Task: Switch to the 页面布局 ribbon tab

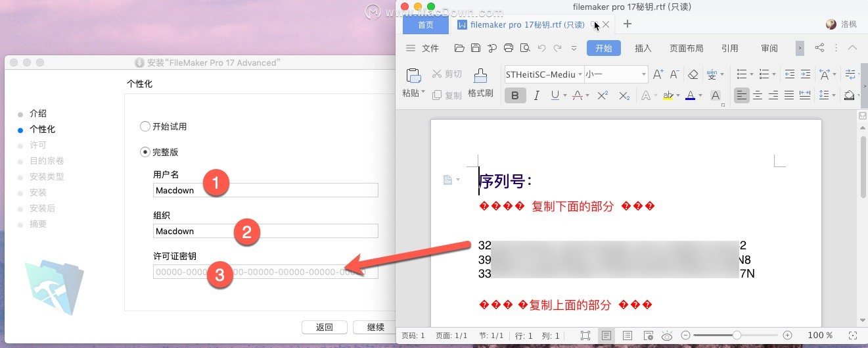Action: [686, 48]
